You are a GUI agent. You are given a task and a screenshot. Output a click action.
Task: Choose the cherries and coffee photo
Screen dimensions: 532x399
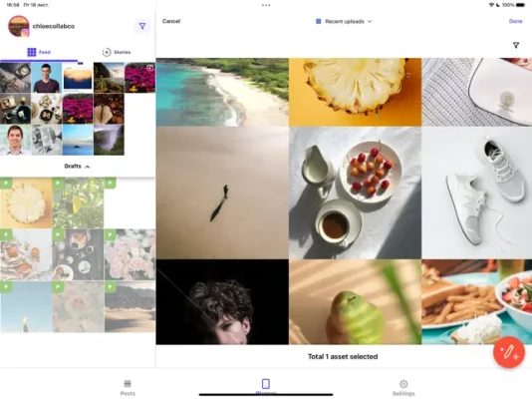pos(355,193)
